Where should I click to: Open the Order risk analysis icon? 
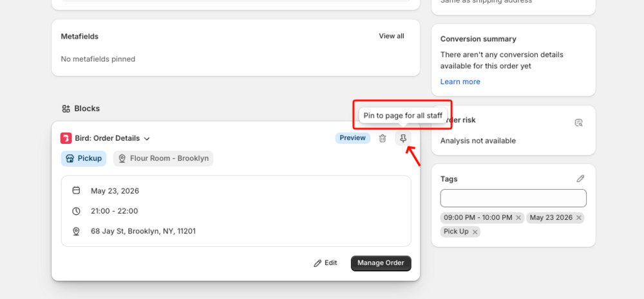[x=579, y=123]
